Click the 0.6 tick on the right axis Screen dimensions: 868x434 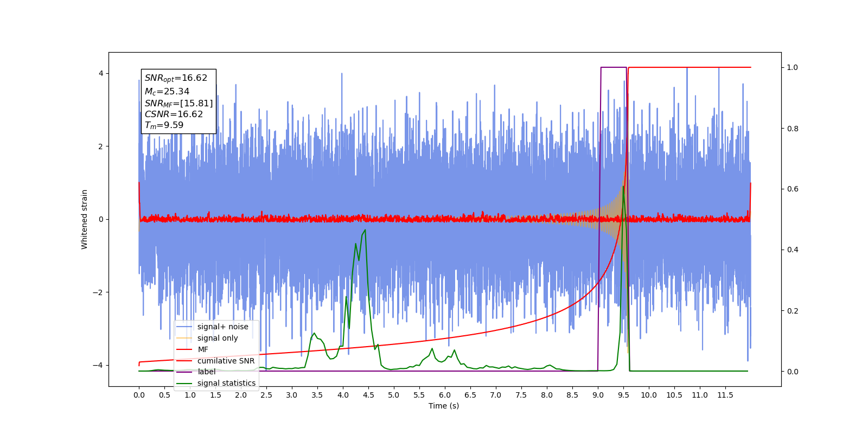793,189
